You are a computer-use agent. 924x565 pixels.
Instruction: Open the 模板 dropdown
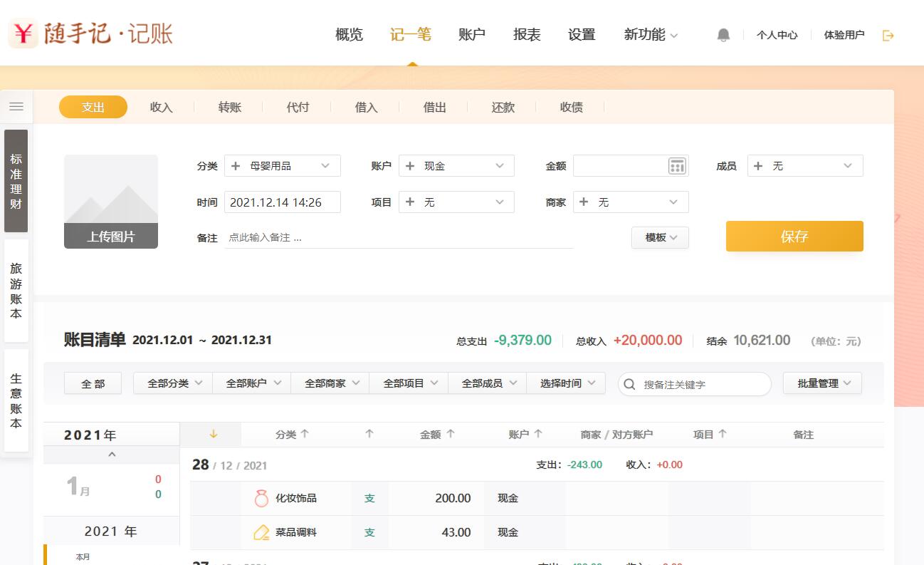pyautogui.click(x=660, y=237)
